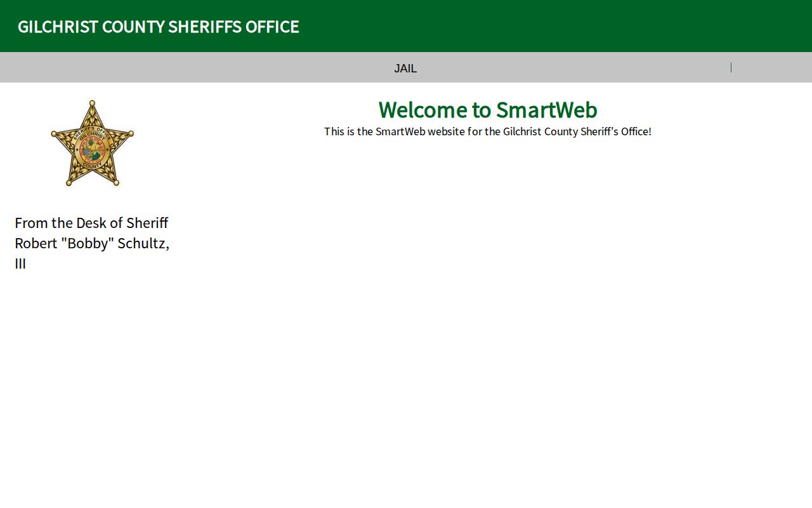Select the Welcome to SmartWeb heading
812x508 pixels.
[487, 110]
